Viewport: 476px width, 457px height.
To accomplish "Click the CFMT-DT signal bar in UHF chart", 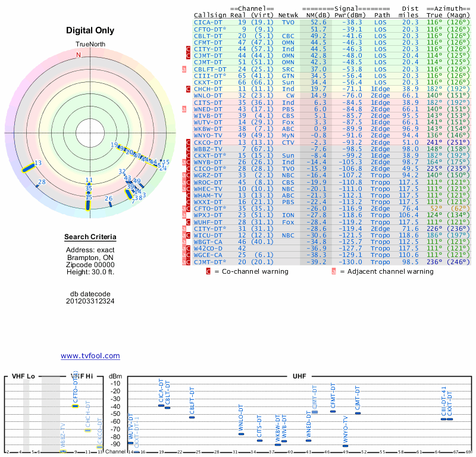I will 333,411.
